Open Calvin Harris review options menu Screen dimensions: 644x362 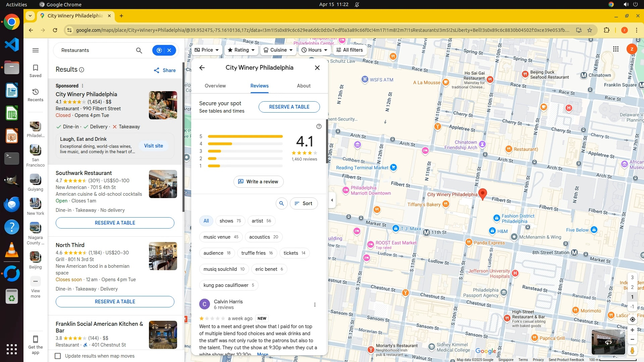pos(315,305)
